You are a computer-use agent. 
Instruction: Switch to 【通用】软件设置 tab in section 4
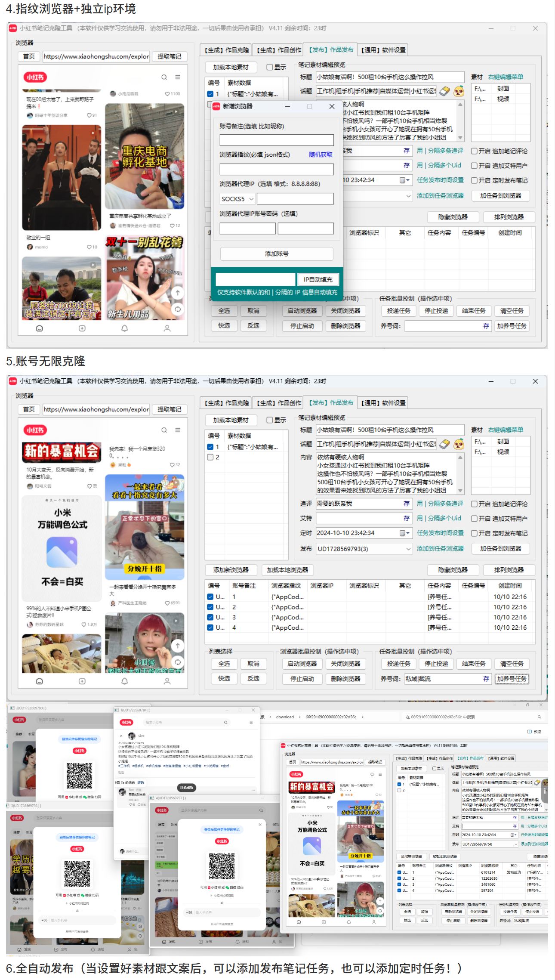(383, 50)
